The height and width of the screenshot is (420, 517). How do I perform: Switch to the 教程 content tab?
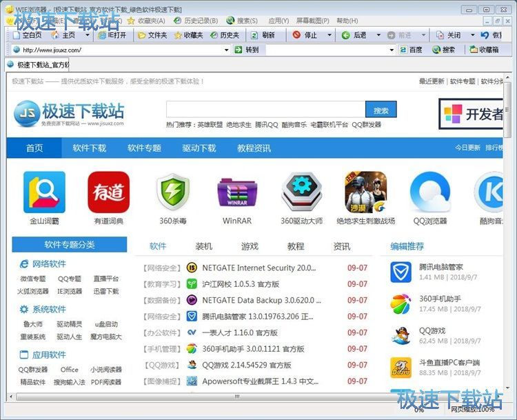click(296, 246)
